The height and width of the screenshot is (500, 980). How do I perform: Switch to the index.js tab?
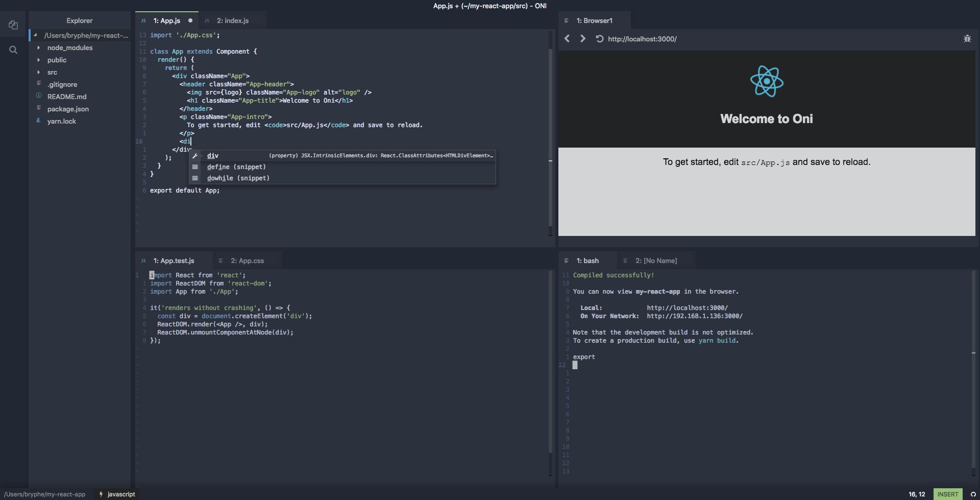click(x=232, y=20)
